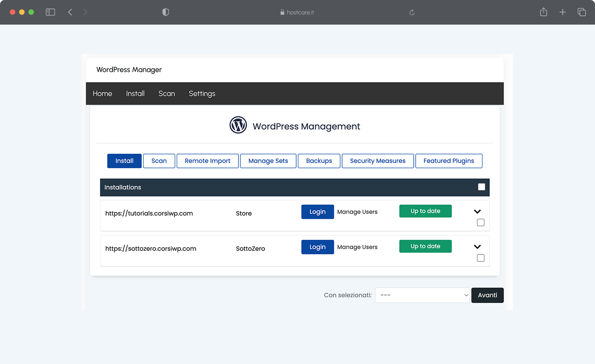Expand the tutorials.corsiwp.com installation details
This screenshot has width=595, height=364.
tap(477, 212)
